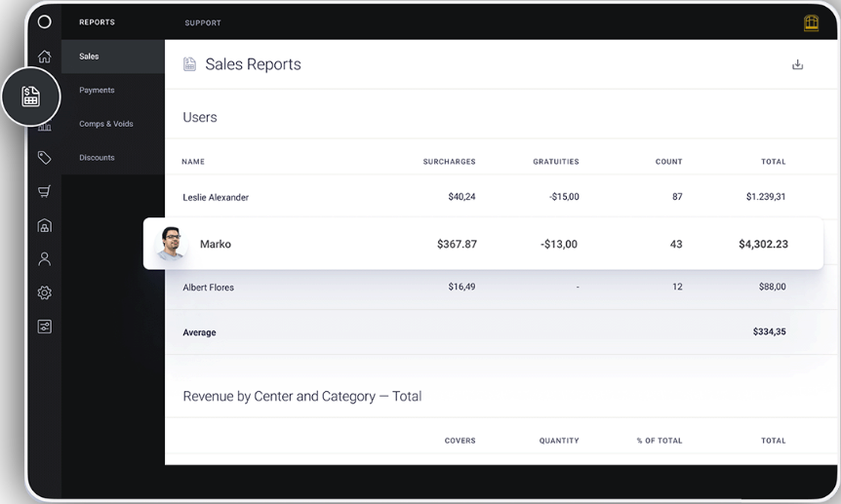Screen dimensions: 841x504
Task: Open the locked store icon in the sidebar
Action: (45, 225)
